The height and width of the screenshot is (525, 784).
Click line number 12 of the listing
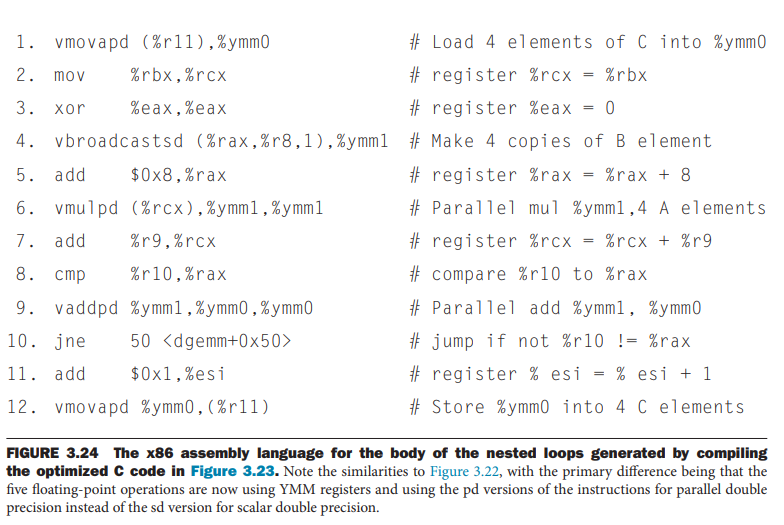click(x=24, y=407)
